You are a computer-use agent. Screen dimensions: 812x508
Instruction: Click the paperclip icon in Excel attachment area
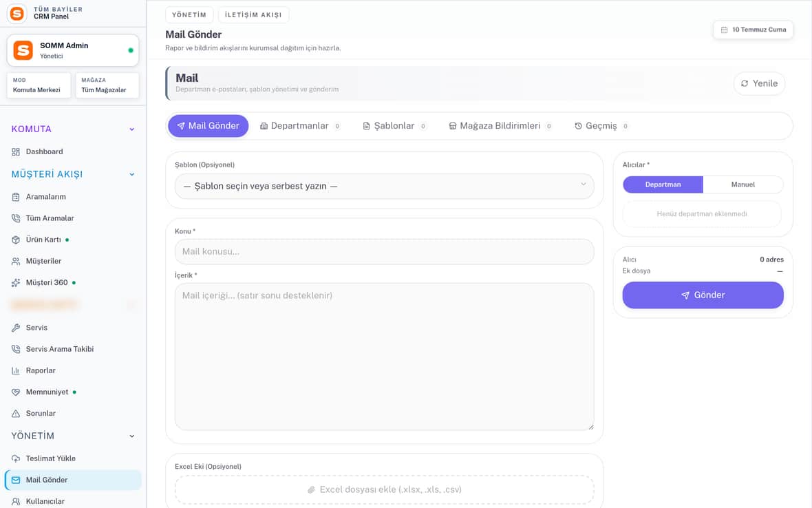pyautogui.click(x=311, y=490)
